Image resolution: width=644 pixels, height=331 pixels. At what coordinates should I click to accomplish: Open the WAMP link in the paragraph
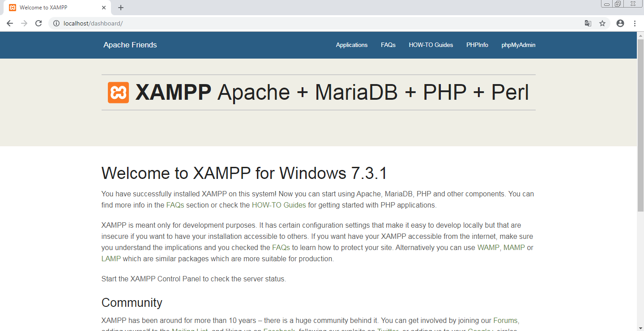pos(487,247)
